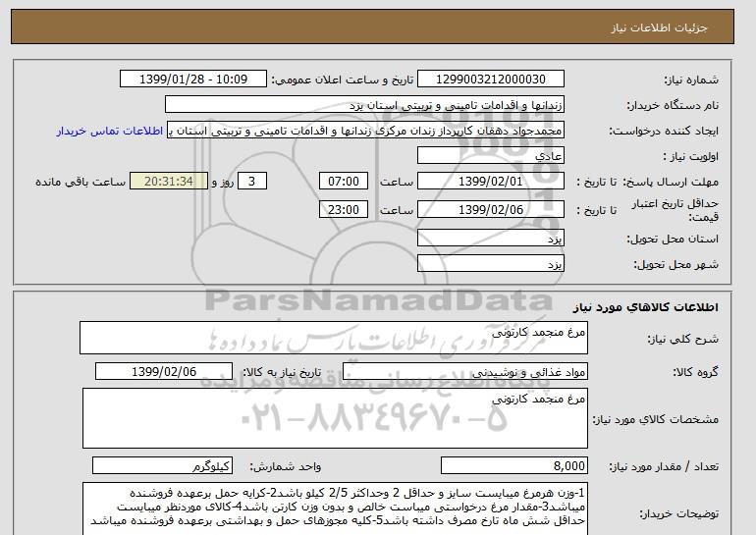The width and height of the screenshot is (756, 535).
Task: Click the goods specification text area
Action: point(335,418)
